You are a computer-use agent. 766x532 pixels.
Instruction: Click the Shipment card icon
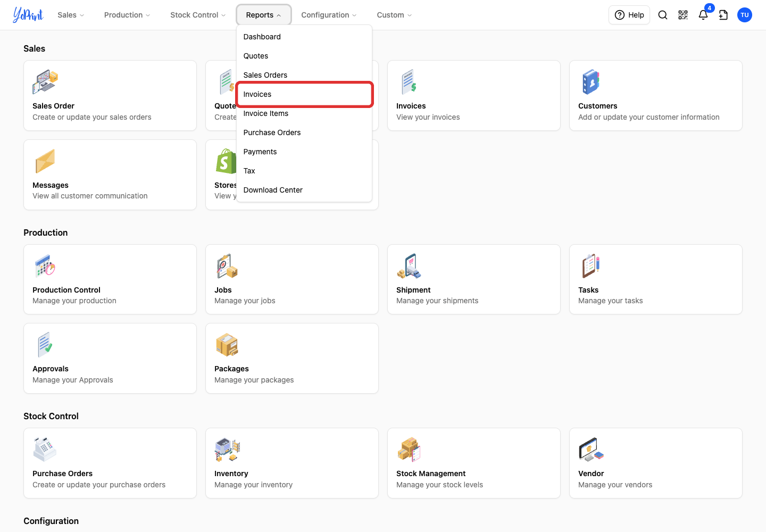(x=409, y=266)
